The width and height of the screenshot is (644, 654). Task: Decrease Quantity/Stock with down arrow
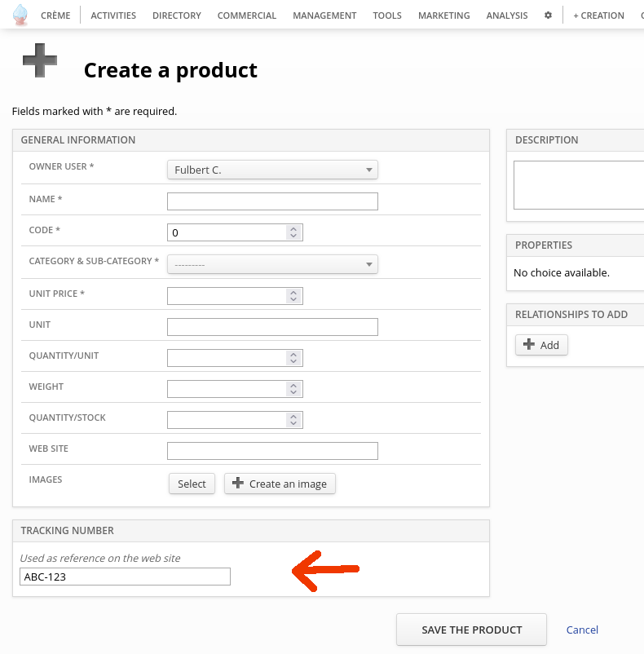(293, 423)
